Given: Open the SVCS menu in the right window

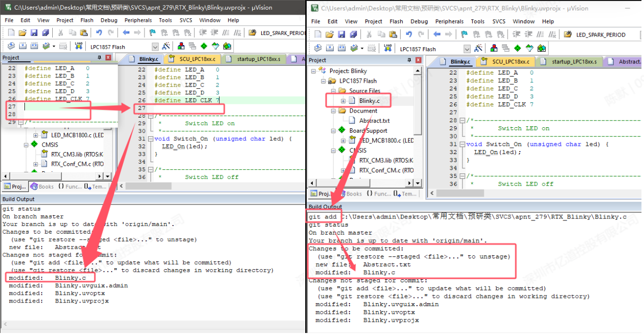Looking at the screenshot, I should point(498,21).
